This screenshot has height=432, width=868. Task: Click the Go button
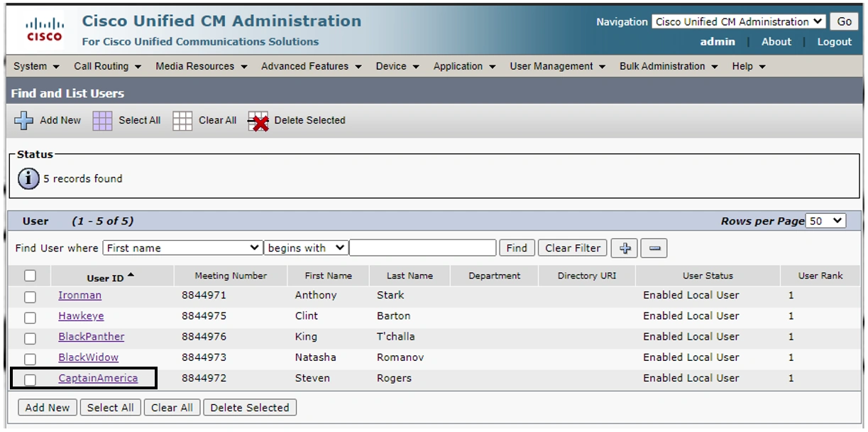[844, 21]
